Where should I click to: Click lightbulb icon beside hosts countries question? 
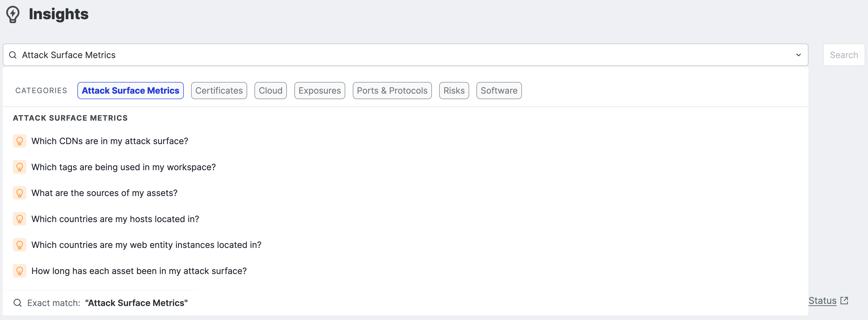click(x=19, y=219)
